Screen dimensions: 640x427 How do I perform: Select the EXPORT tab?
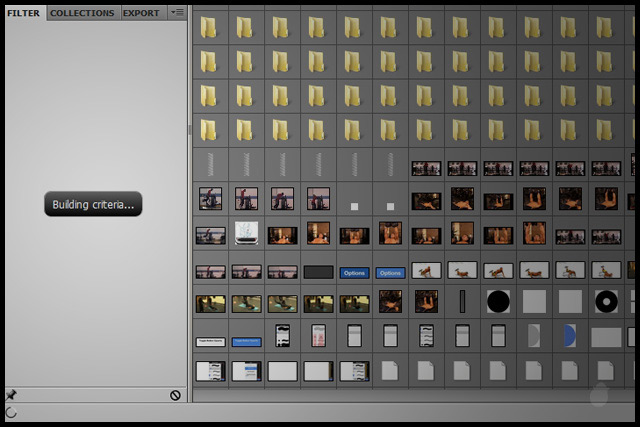coord(141,13)
